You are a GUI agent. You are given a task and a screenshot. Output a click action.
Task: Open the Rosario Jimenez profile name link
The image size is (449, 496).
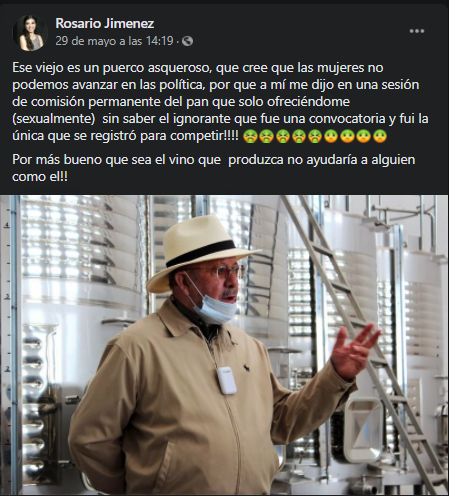click(105, 23)
